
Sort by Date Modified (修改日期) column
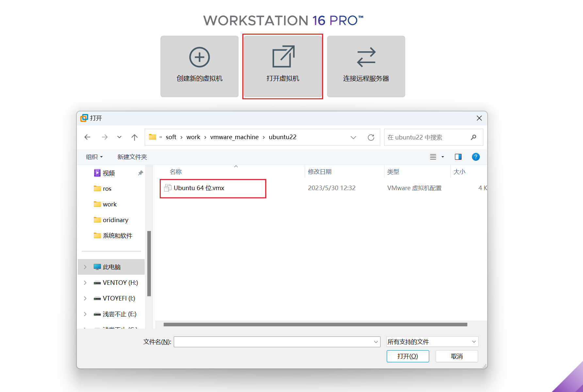(x=320, y=172)
